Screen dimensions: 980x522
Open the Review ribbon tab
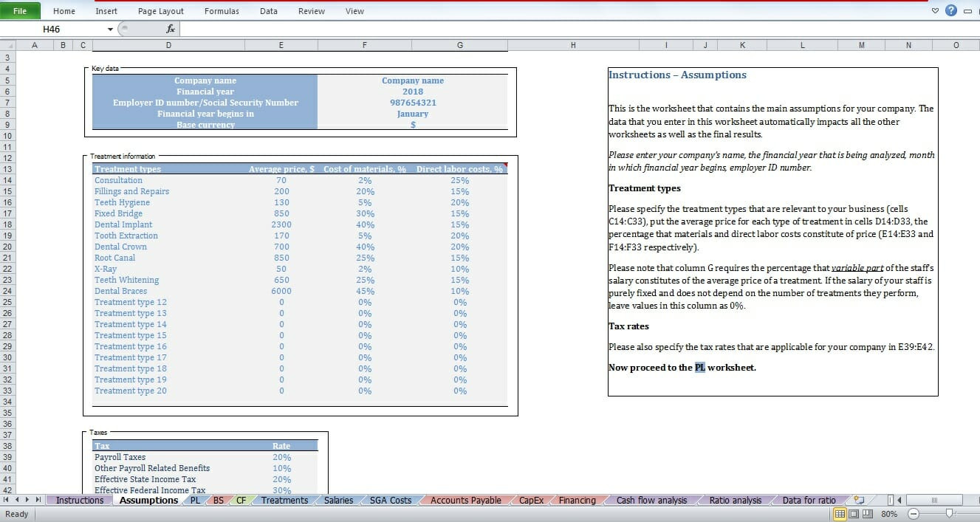pyautogui.click(x=312, y=11)
